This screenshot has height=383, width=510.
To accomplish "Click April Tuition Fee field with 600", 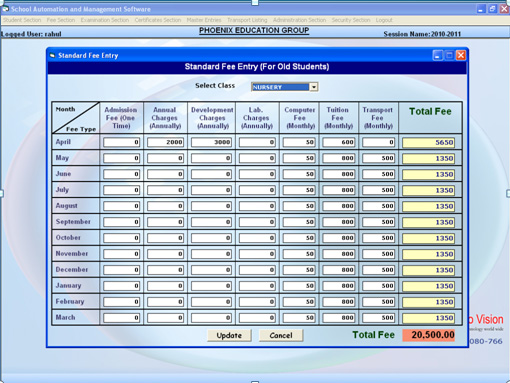I will (x=339, y=142).
